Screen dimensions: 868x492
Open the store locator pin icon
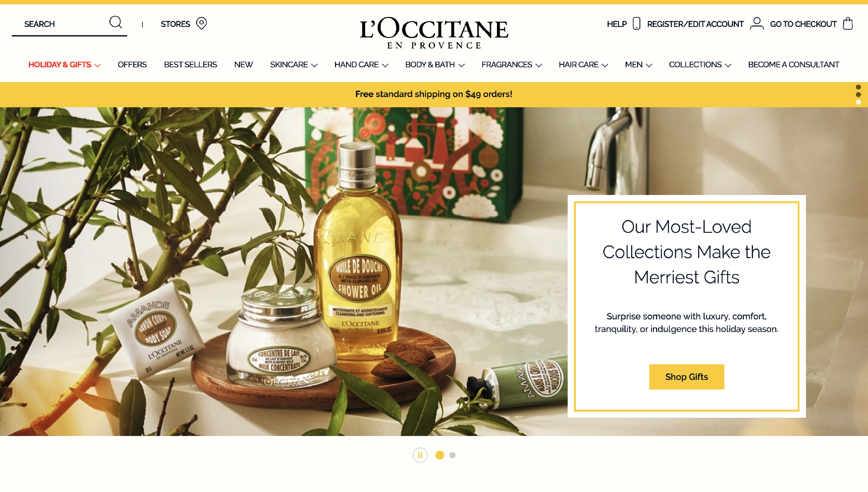[x=201, y=23]
